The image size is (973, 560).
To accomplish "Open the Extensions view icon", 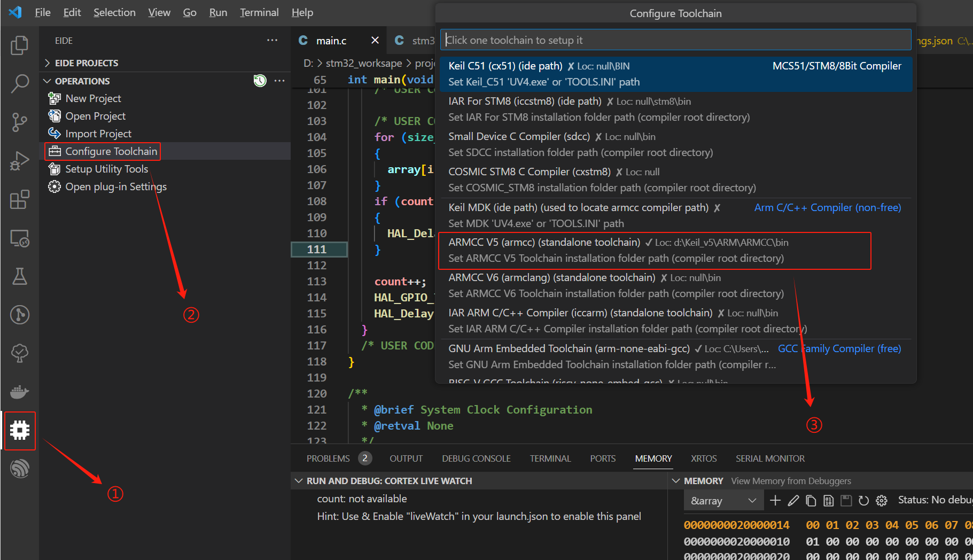I will coord(20,199).
